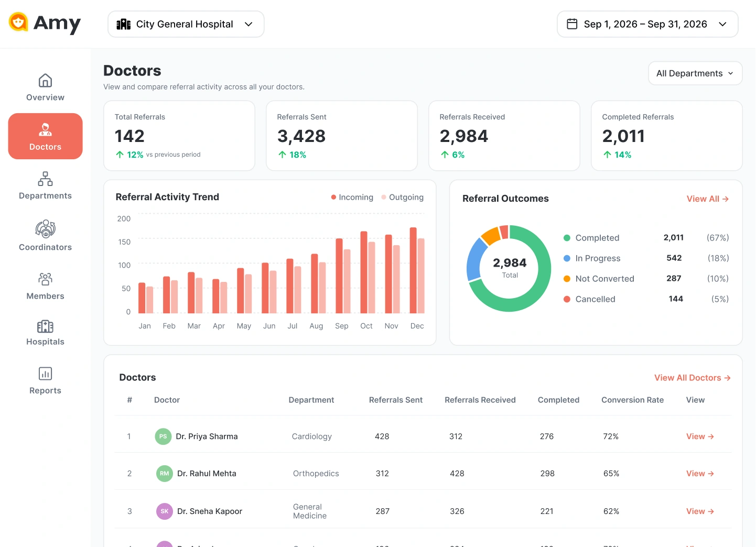This screenshot has height=547, width=756.
Task: Toggle the Outgoing legend item
Action: coord(402,198)
